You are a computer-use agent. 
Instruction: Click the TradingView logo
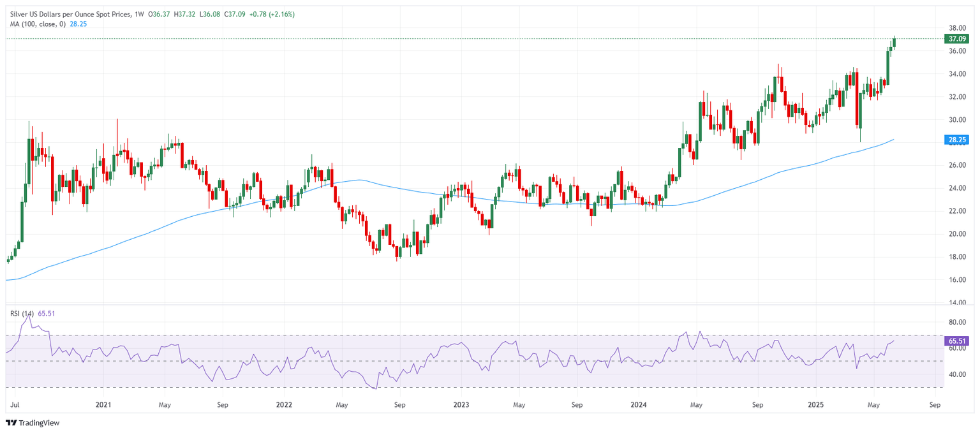[x=31, y=423]
